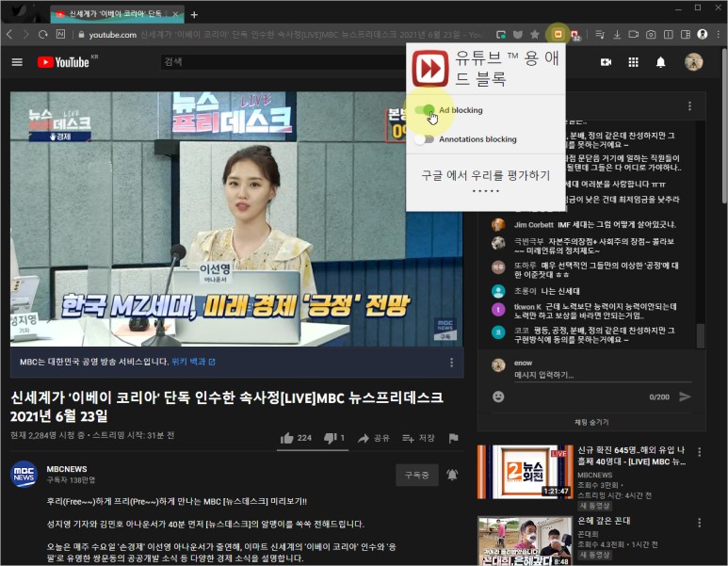The image size is (728, 566).
Task: Click the site lock icon beside youtube.com
Action: [x=81, y=35]
